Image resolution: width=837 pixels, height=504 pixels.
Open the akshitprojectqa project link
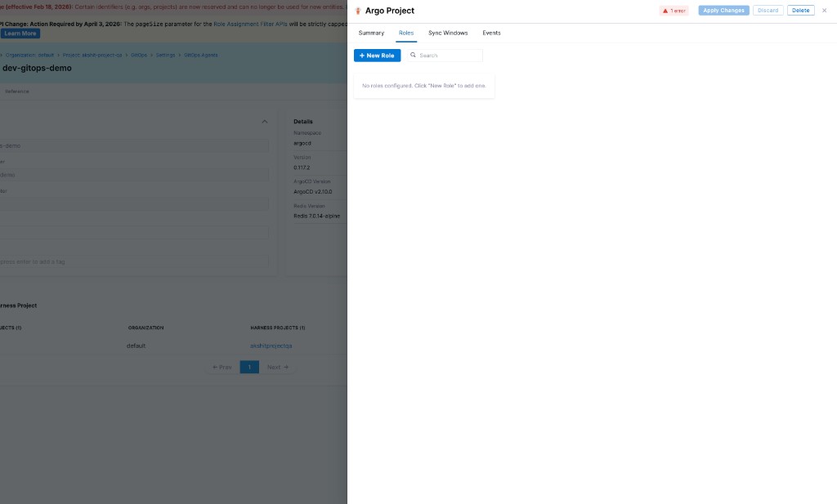click(271, 346)
